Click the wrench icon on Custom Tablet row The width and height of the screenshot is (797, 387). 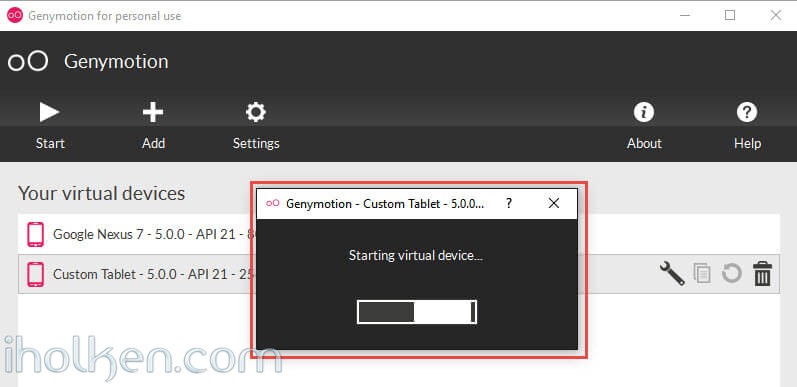click(672, 274)
